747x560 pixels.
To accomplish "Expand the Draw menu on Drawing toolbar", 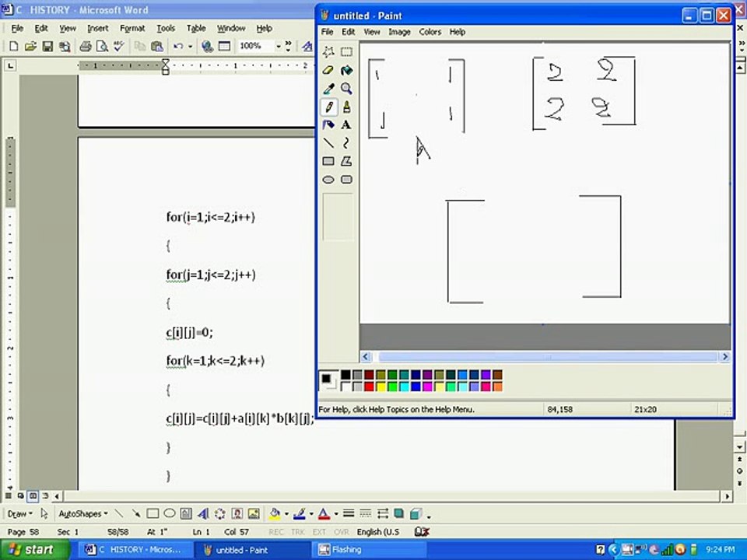I will click(x=20, y=514).
